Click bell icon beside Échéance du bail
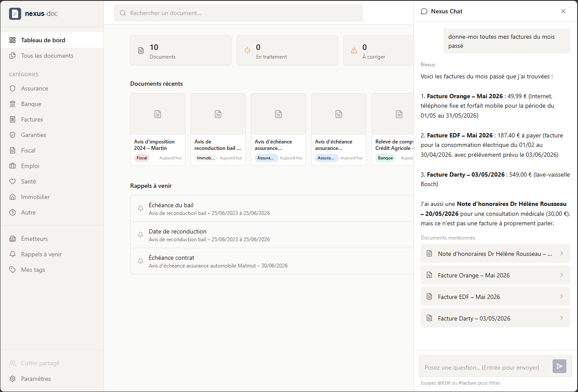The image size is (578, 392). (x=141, y=208)
